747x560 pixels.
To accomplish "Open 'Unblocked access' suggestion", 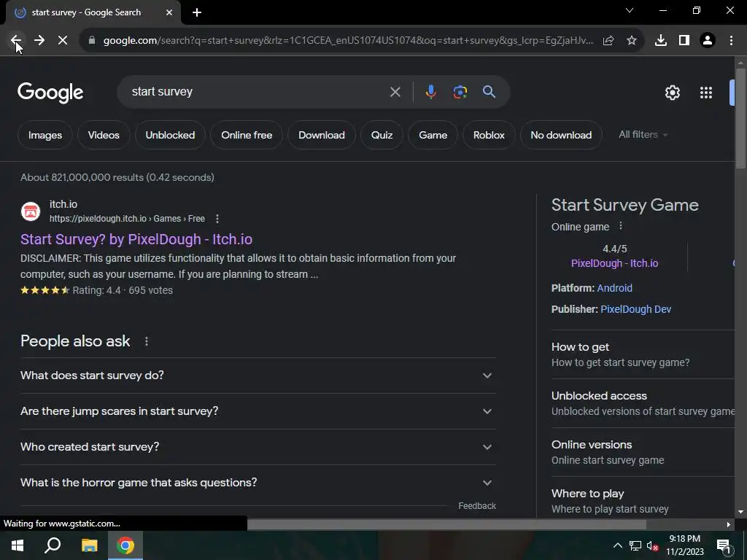I will 643,403.
